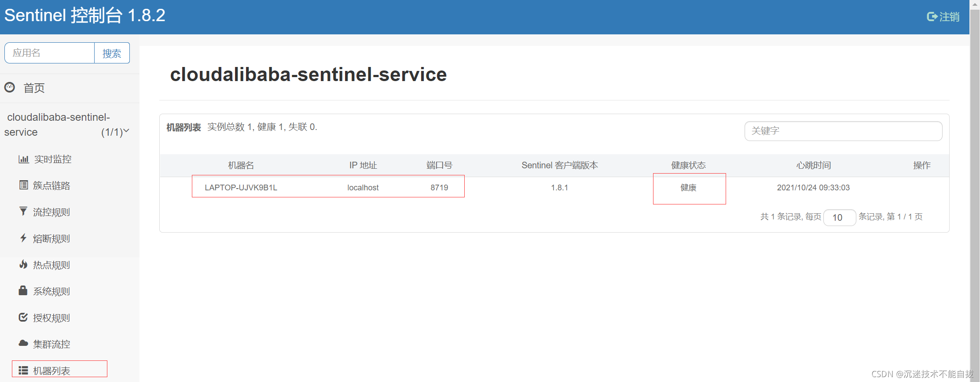Screen dimensions: 980x382
Task: Click the 心跳时间 column header
Action: click(x=813, y=165)
